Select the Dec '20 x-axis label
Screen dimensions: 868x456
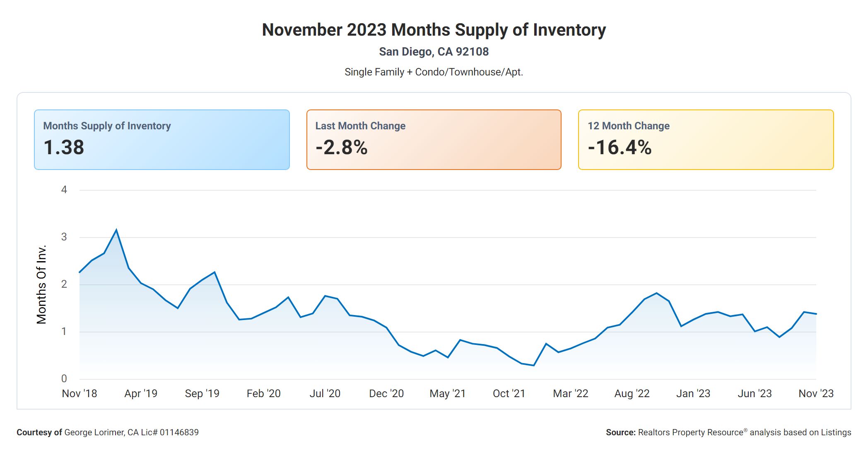click(x=386, y=393)
